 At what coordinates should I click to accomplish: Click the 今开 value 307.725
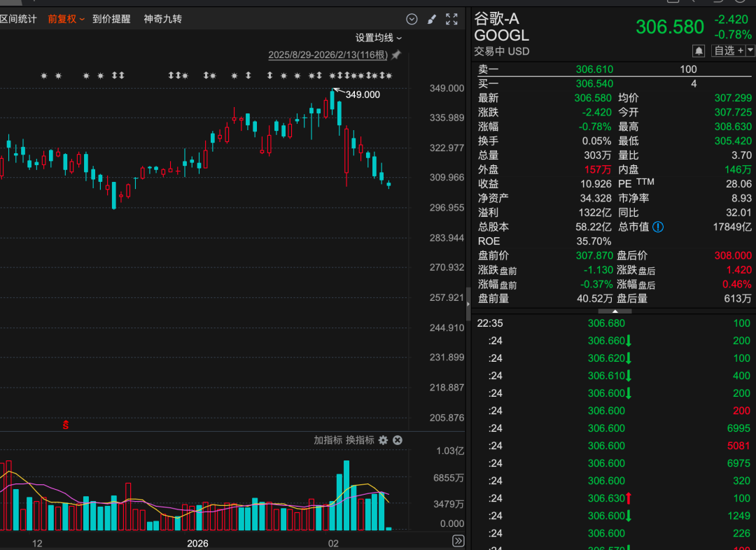pos(733,113)
